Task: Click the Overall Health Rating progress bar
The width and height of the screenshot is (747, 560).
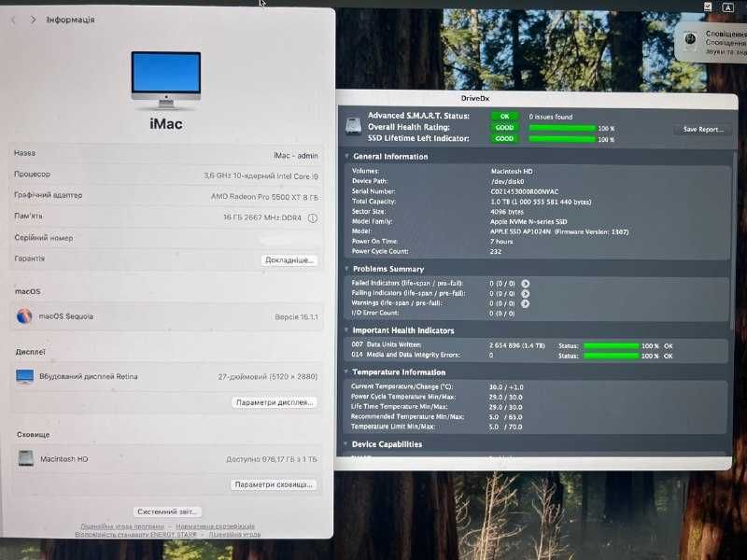Action: (562, 128)
